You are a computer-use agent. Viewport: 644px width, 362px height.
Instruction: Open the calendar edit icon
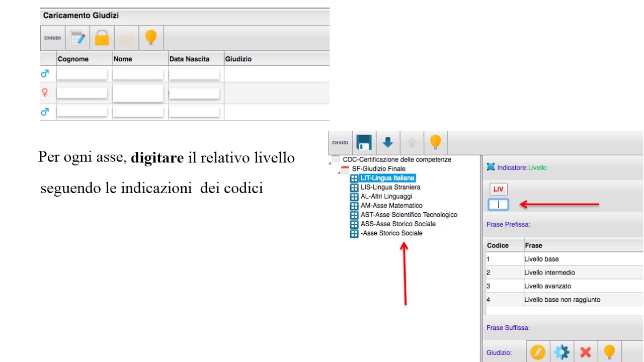coord(77,38)
